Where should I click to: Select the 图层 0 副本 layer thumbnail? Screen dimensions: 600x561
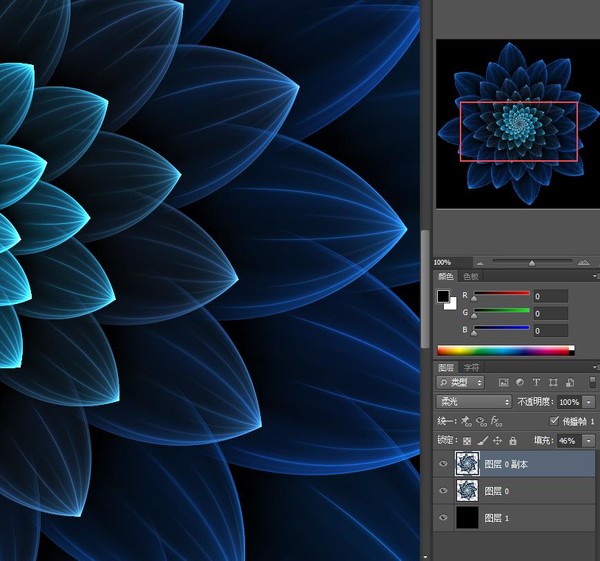(467, 463)
